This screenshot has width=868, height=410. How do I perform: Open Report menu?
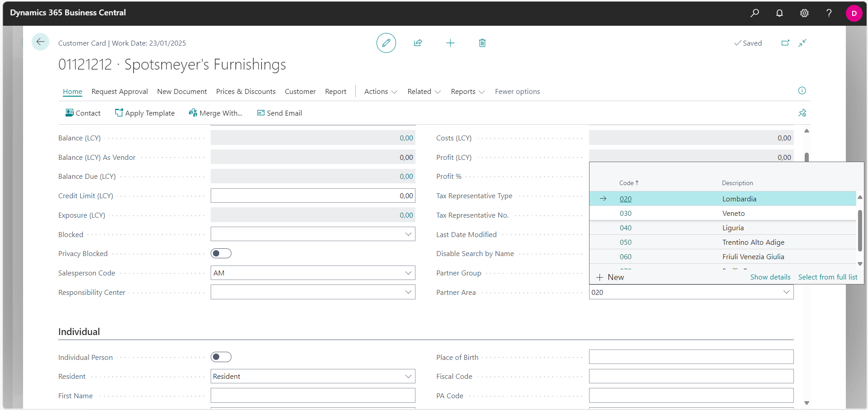click(x=335, y=91)
